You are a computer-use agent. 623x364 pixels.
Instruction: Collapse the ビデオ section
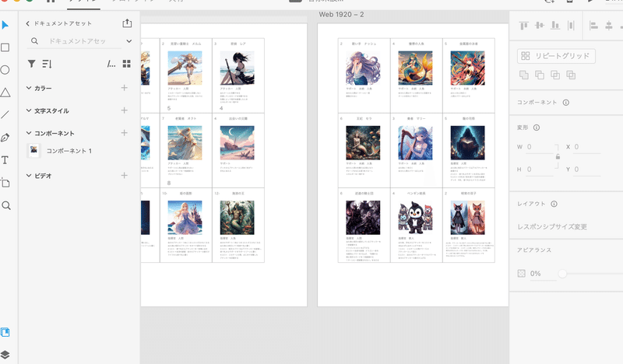click(29, 176)
